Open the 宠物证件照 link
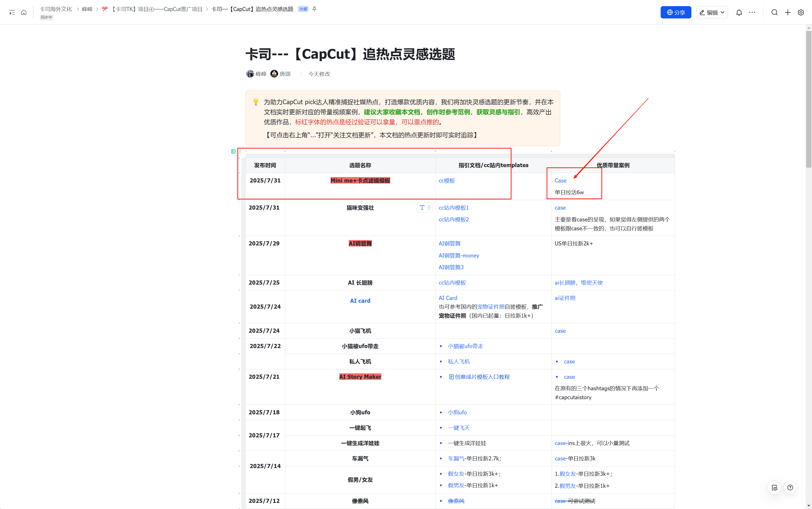 tap(491, 307)
